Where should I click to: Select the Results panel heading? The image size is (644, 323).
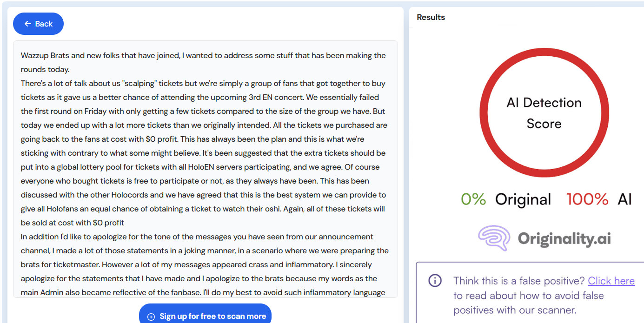click(431, 17)
